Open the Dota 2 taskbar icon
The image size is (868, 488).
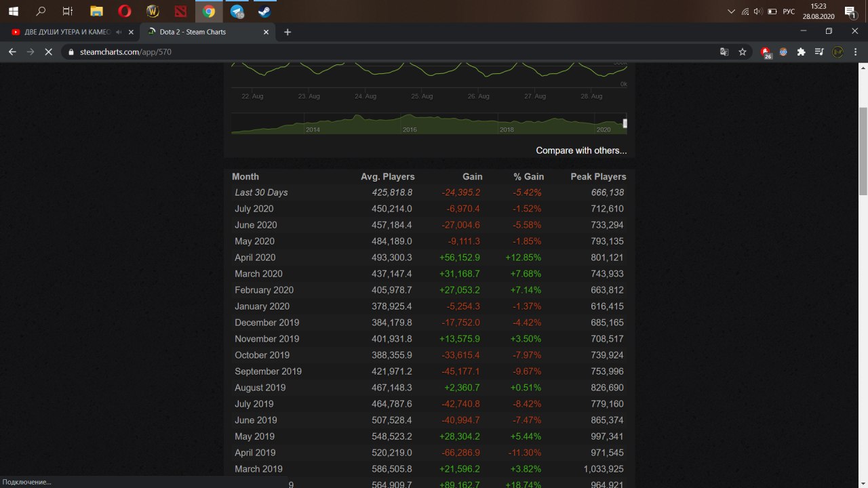pyautogui.click(x=180, y=11)
